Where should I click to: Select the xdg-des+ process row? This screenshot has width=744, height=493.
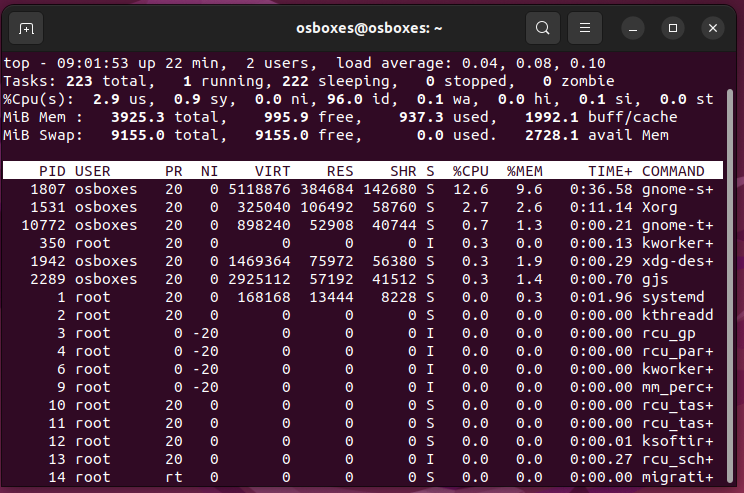pos(677,261)
